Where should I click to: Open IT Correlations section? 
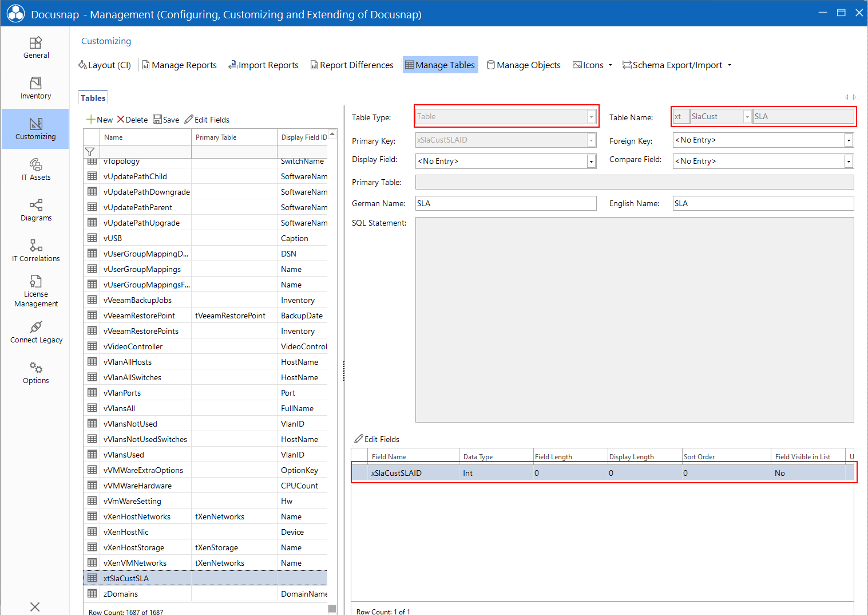coord(35,251)
